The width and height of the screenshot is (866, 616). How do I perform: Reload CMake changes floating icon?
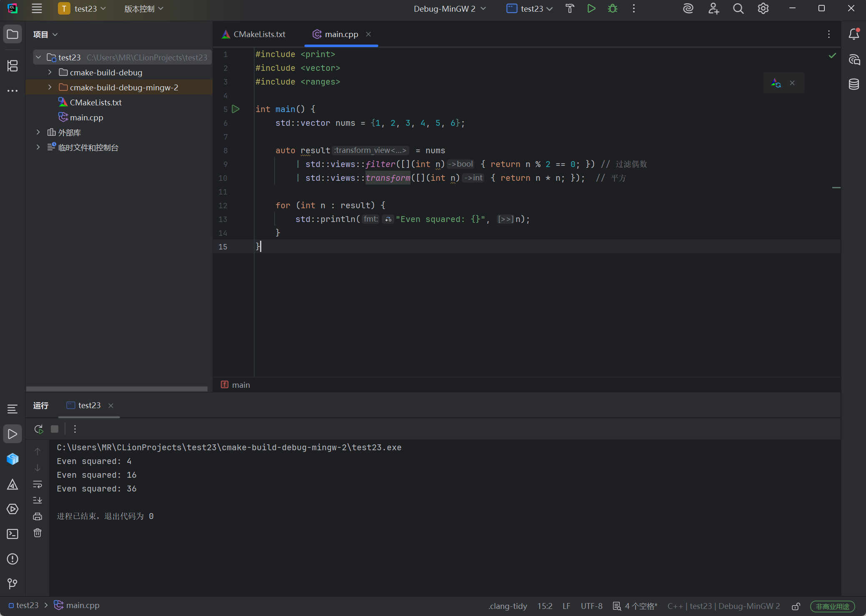click(x=776, y=83)
